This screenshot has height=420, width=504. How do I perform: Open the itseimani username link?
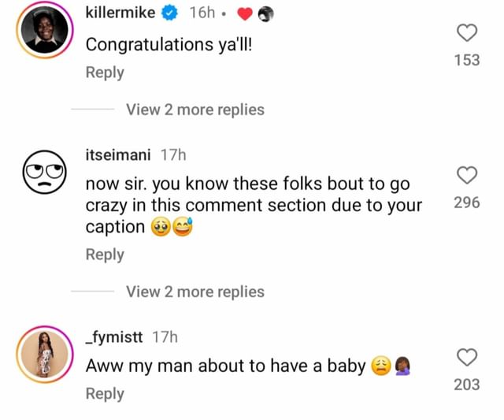point(119,155)
